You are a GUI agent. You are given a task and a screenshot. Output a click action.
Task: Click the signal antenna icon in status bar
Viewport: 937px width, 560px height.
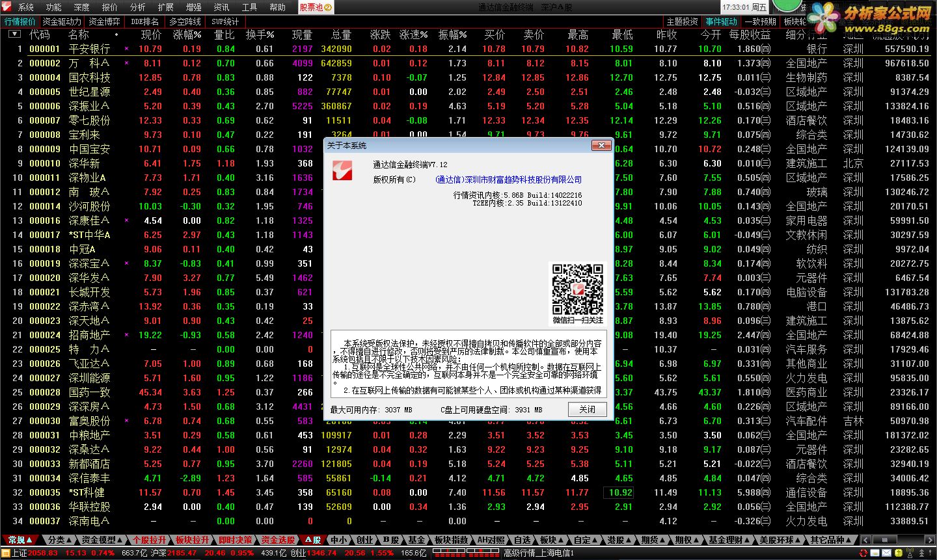click(909, 553)
